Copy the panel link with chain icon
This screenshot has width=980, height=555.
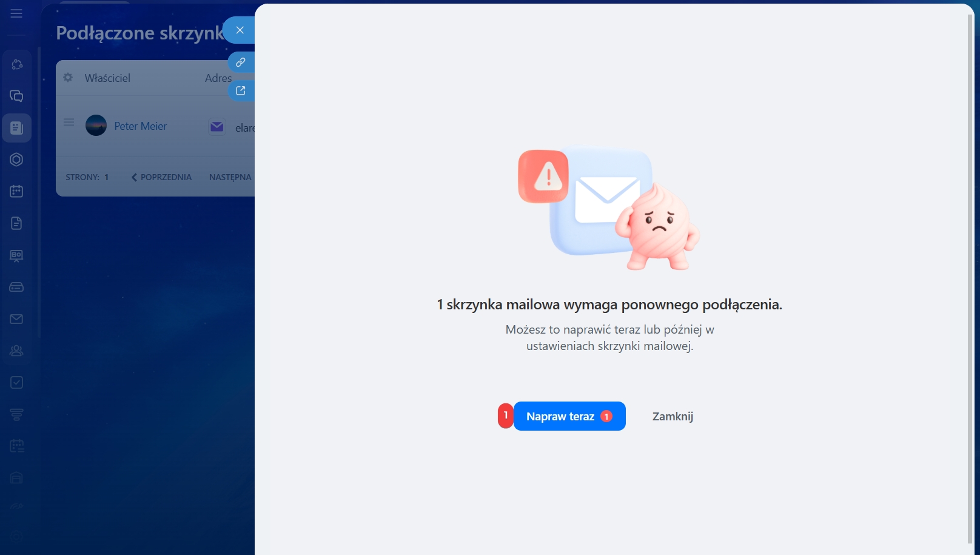pos(241,62)
